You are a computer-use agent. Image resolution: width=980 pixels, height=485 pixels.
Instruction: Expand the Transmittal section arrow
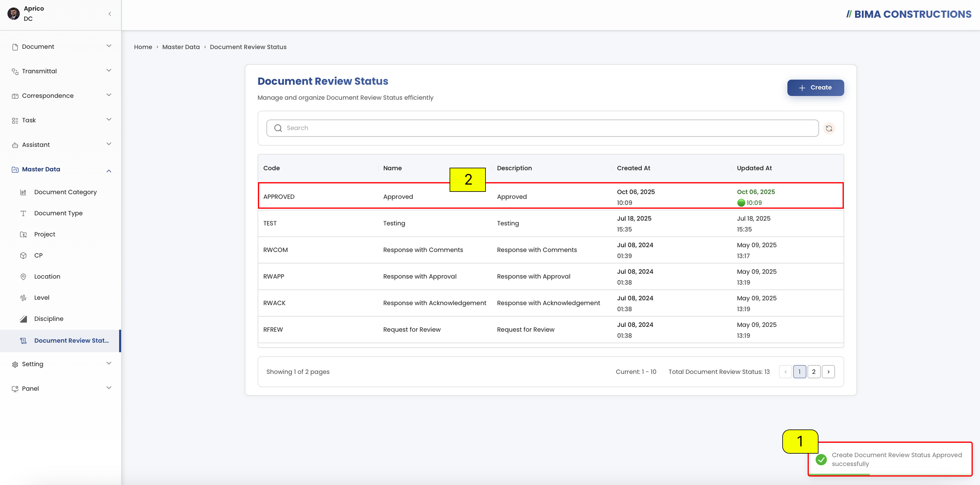(109, 71)
